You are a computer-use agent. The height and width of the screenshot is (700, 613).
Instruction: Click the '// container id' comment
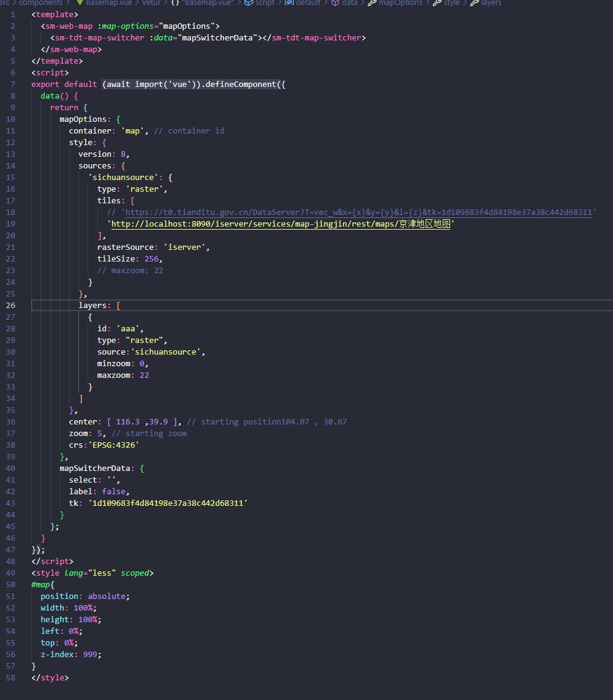pyautogui.click(x=189, y=131)
